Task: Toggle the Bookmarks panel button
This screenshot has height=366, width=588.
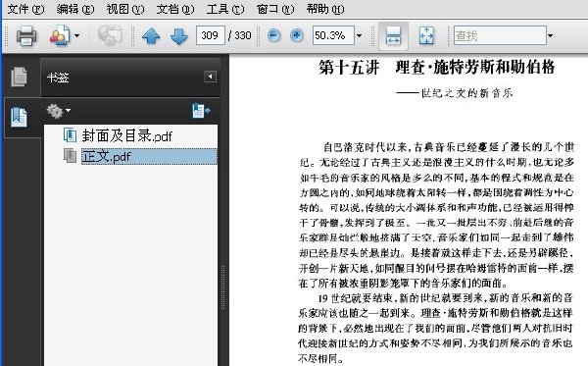Action: coord(20,117)
